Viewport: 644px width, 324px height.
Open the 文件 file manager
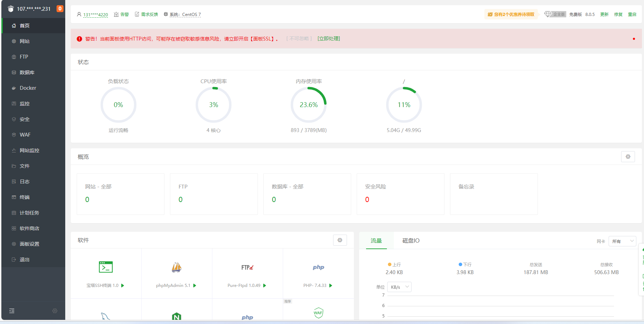33,166
